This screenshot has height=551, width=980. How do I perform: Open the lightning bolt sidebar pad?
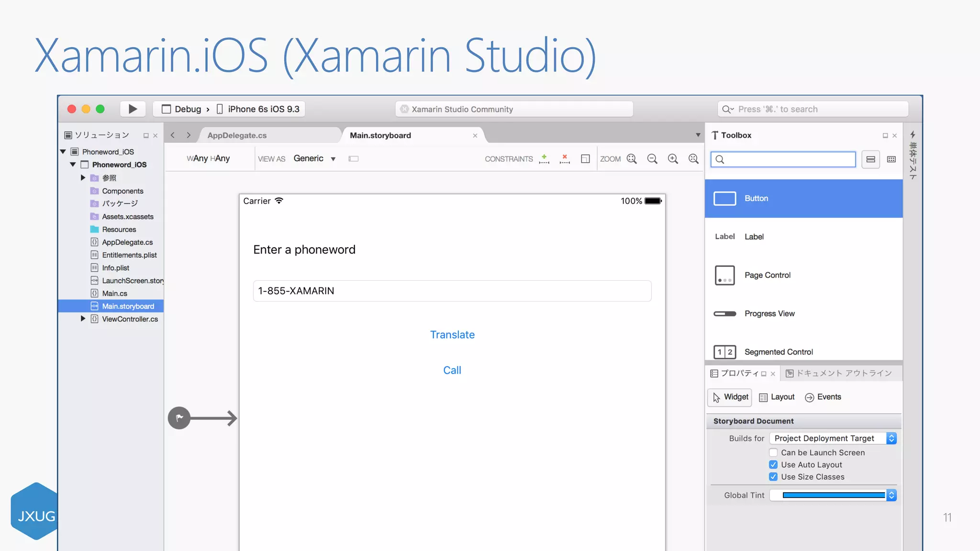(x=913, y=135)
